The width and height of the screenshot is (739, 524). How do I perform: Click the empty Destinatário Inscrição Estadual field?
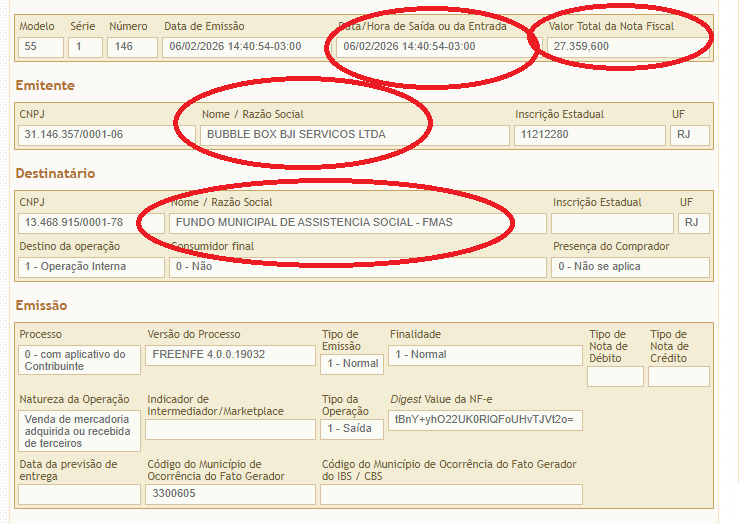pos(612,223)
